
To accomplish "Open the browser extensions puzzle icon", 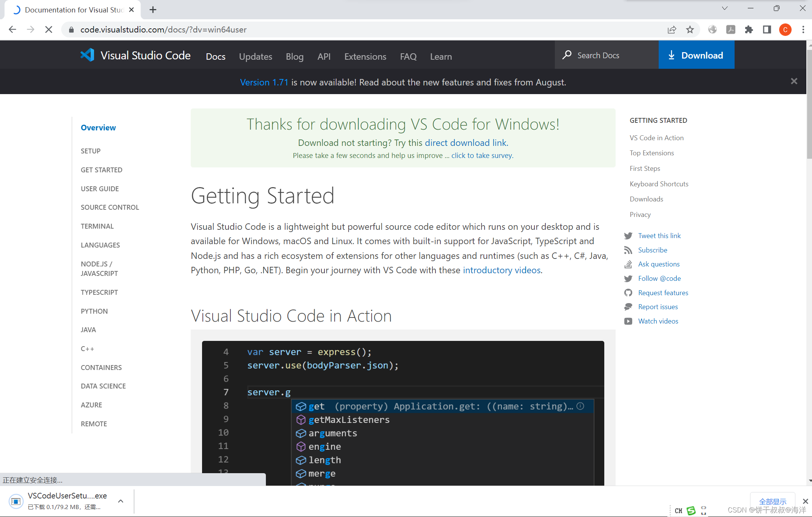I will 749,29.
